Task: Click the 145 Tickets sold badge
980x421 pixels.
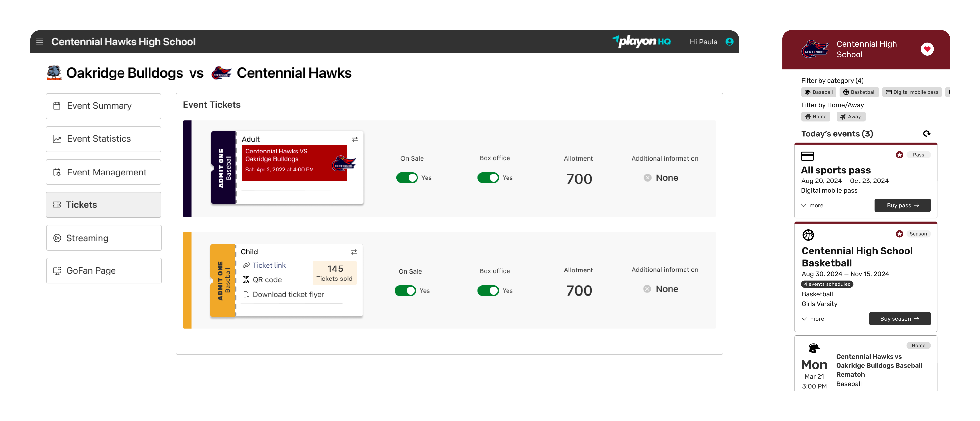Action: (334, 273)
